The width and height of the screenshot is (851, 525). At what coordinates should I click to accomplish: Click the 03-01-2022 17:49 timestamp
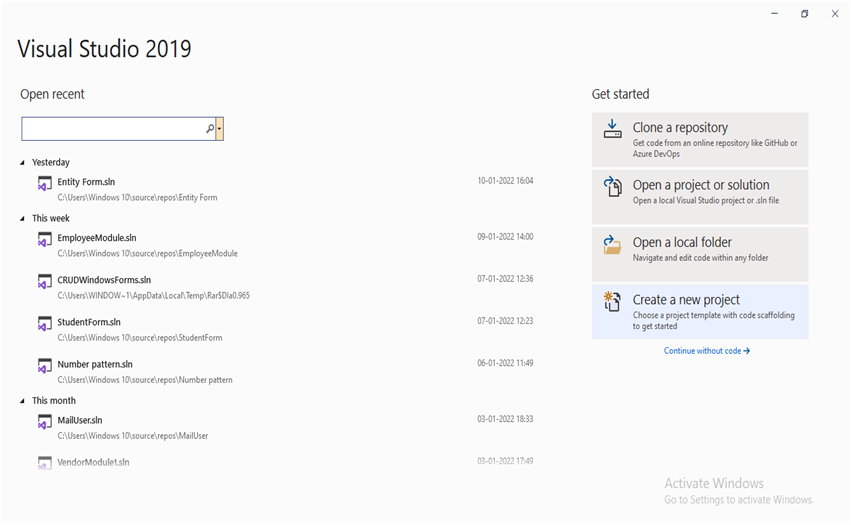pos(505,461)
